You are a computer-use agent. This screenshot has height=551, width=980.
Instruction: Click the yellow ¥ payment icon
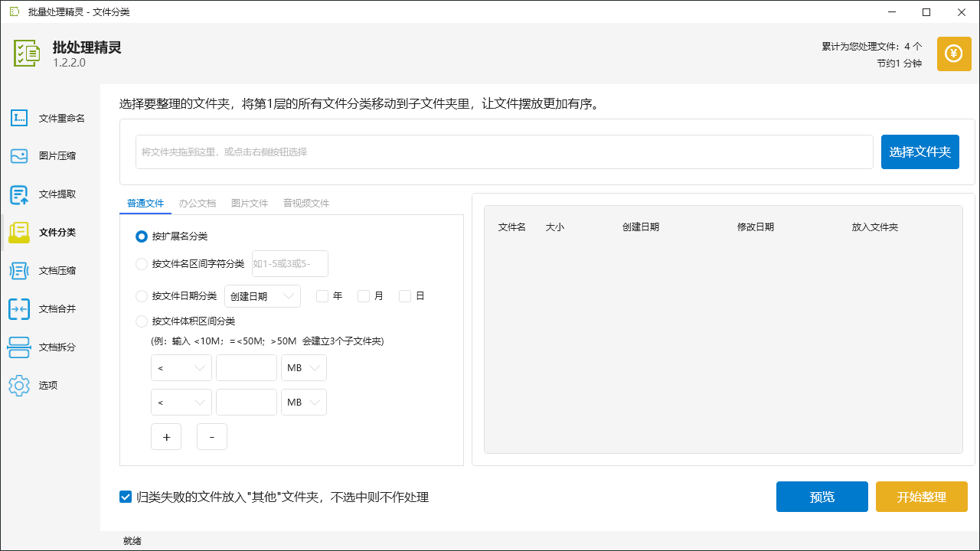(953, 54)
